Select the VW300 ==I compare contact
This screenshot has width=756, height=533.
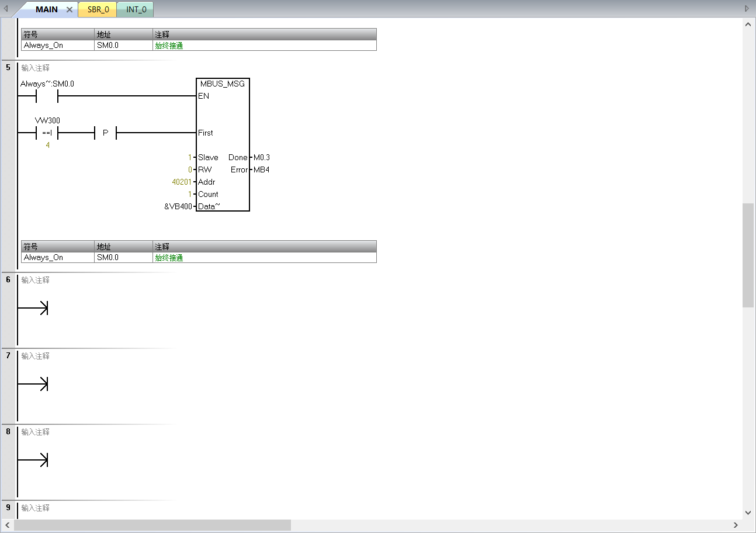coord(47,133)
